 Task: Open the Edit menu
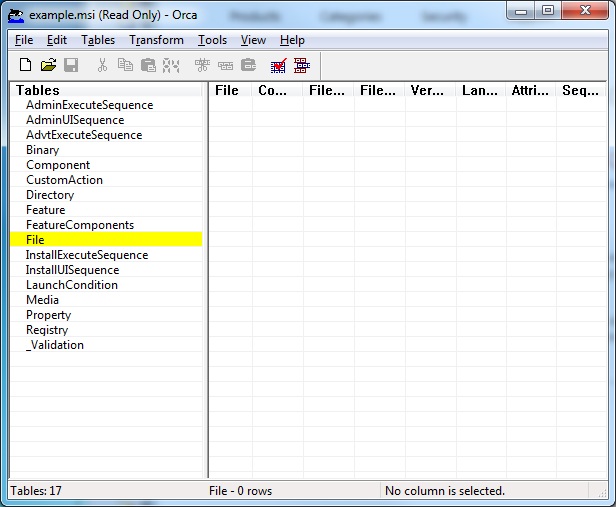[57, 40]
